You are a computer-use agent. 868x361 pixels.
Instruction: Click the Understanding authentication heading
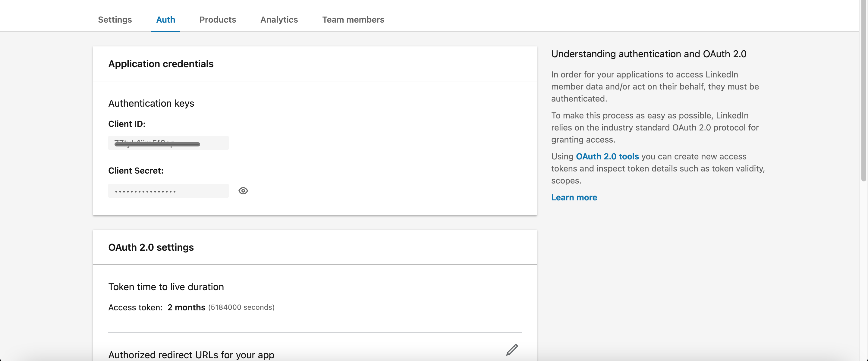tap(649, 54)
